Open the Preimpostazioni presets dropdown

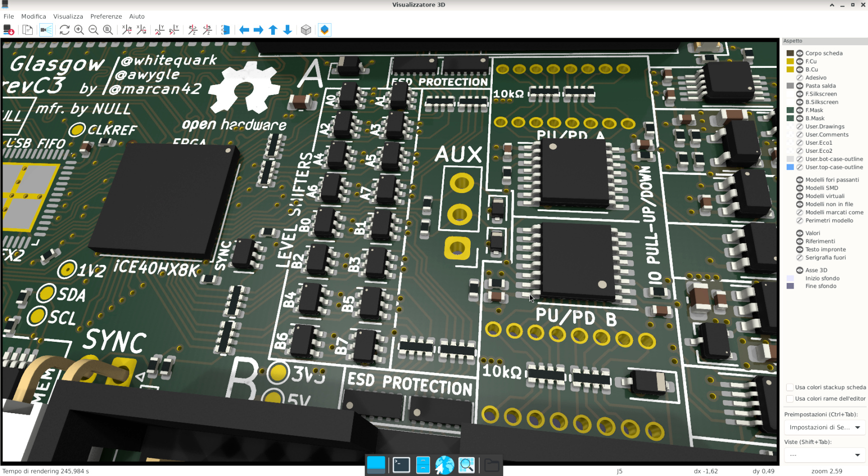click(824, 427)
